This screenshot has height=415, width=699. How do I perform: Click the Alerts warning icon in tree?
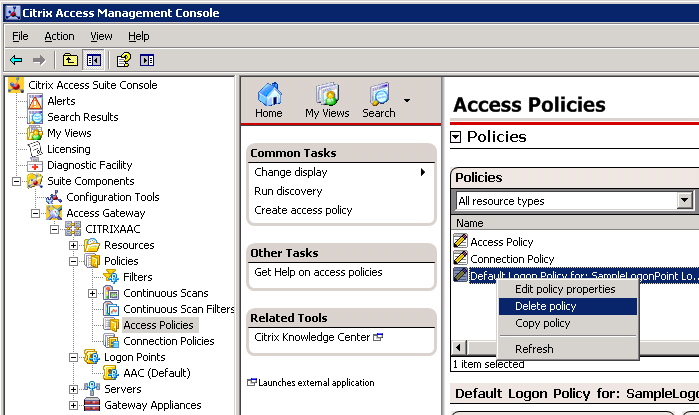[35, 102]
